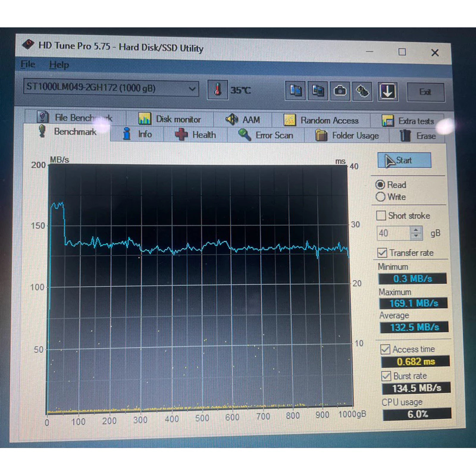
Task: Click the Exit button
Action: (425, 92)
